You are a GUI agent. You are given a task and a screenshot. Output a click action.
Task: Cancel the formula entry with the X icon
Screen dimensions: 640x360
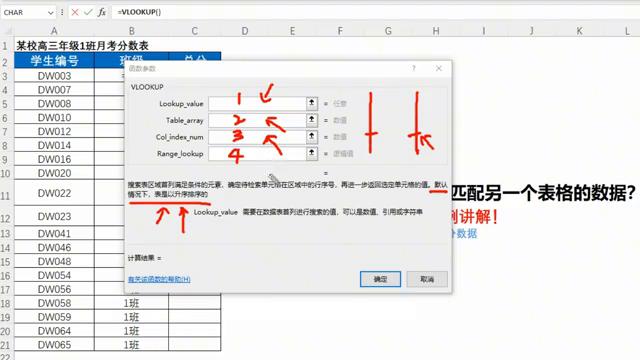coord(75,12)
